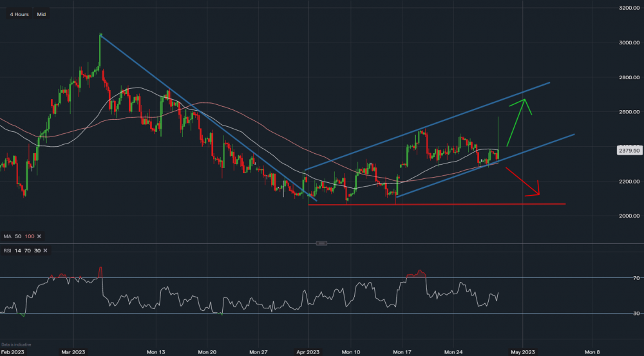Image resolution: width=644 pixels, height=356 pixels.
Task: Click the 3000.00 price axis label
Action: pyautogui.click(x=627, y=43)
